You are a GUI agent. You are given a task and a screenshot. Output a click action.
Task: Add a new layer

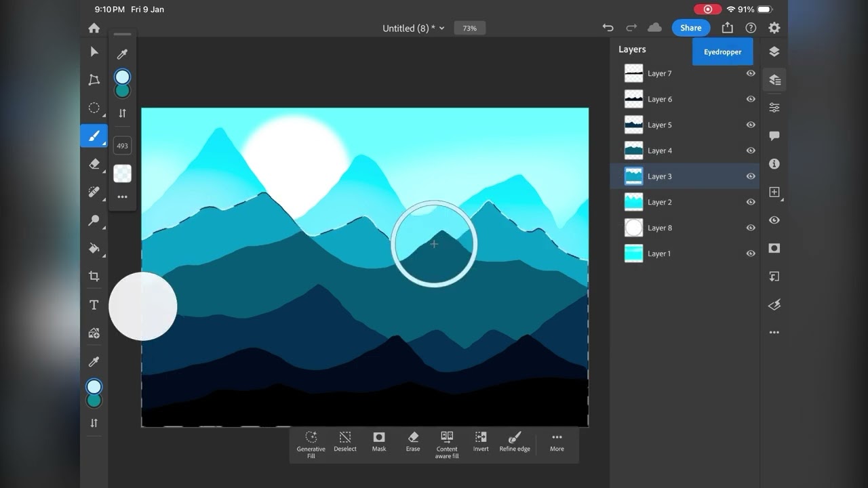(774, 192)
